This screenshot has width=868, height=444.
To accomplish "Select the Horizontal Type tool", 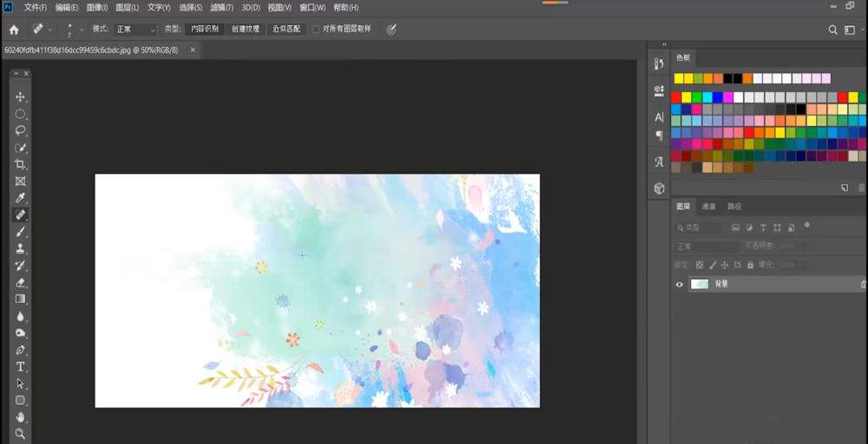I will [21, 367].
